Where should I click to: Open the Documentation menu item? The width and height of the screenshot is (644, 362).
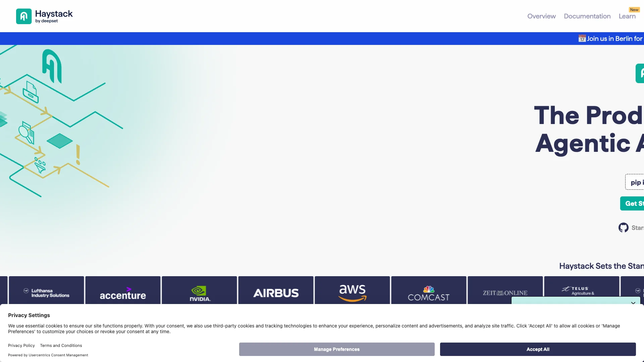[587, 16]
